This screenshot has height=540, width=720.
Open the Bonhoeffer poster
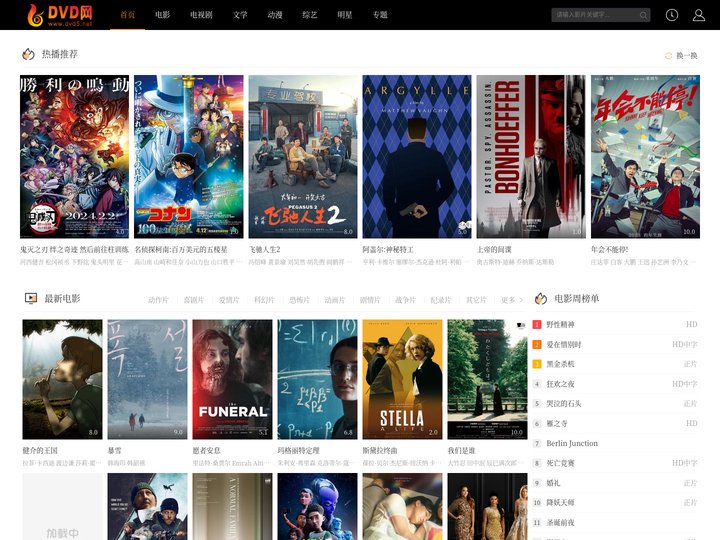pyautogui.click(x=531, y=157)
